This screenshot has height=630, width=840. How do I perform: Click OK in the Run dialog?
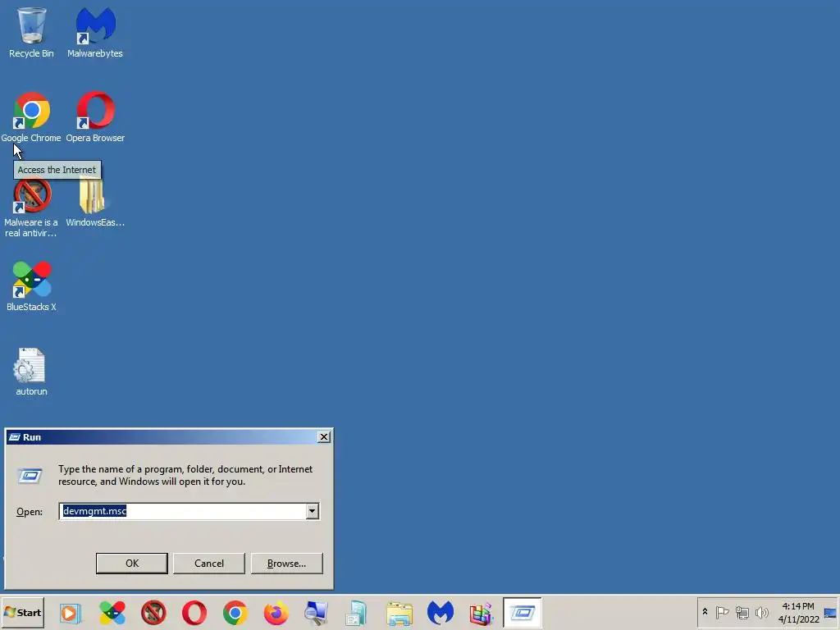(132, 563)
